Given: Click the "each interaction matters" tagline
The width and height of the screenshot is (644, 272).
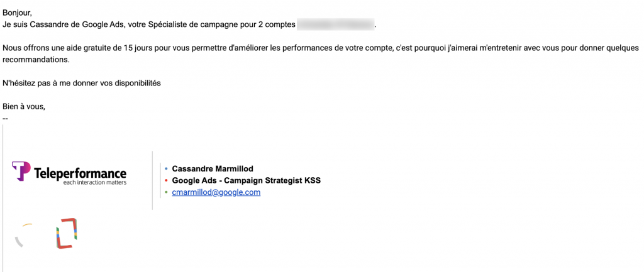Looking at the screenshot, I should coord(94,183).
